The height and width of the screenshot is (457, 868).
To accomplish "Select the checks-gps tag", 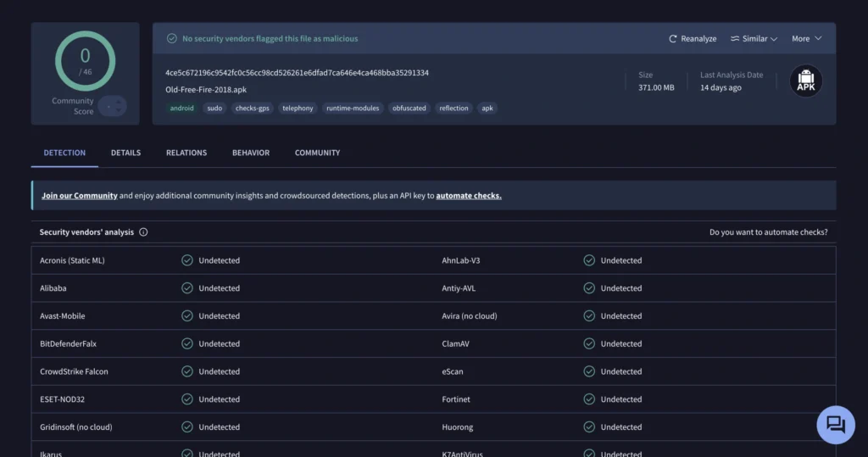I will pos(253,108).
